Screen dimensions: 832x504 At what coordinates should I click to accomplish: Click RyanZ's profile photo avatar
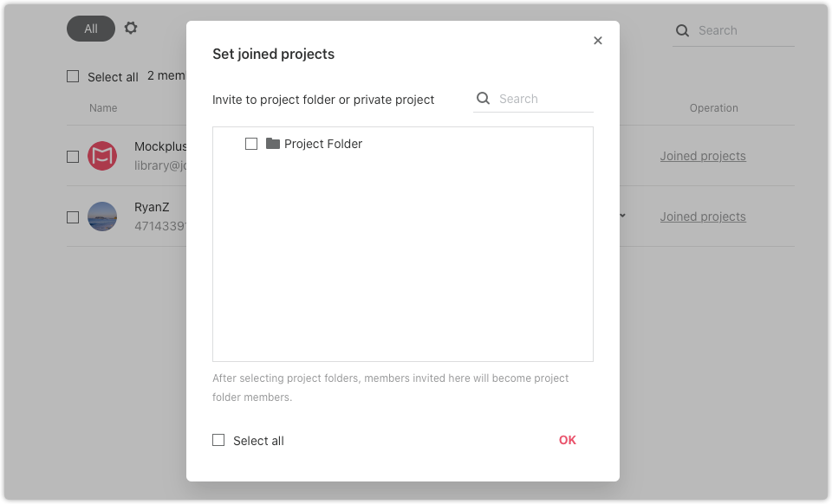(x=102, y=216)
